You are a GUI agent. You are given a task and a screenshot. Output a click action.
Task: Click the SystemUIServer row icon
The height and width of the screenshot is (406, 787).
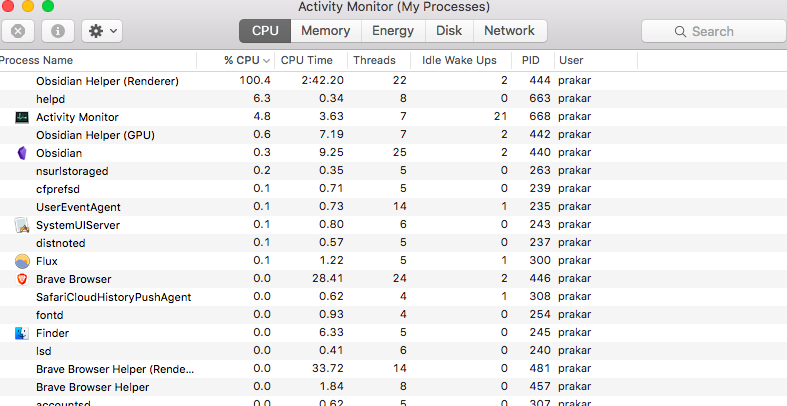pyautogui.click(x=22, y=225)
